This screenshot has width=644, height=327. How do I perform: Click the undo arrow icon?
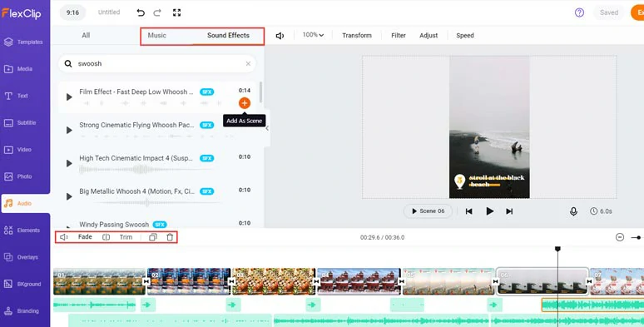[x=141, y=12]
